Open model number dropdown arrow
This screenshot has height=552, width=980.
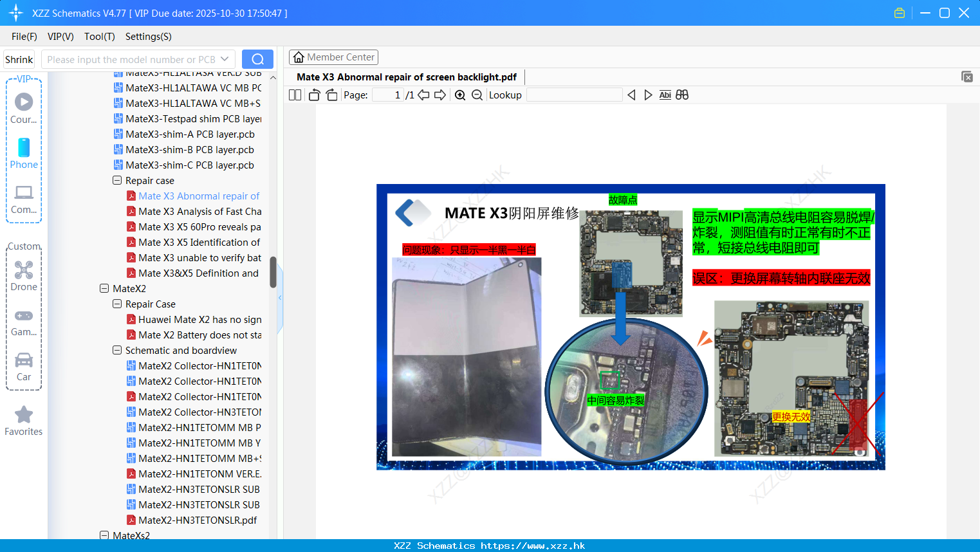click(x=225, y=59)
